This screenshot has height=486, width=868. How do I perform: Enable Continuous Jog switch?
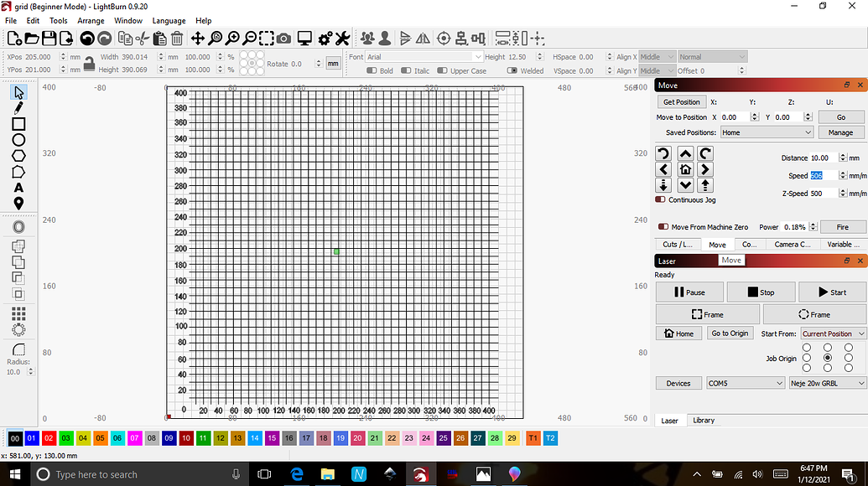[660, 199]
